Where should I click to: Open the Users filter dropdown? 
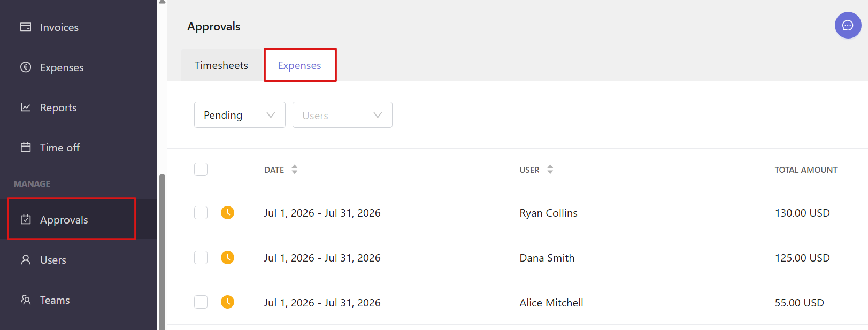click(x=342, y=115)
